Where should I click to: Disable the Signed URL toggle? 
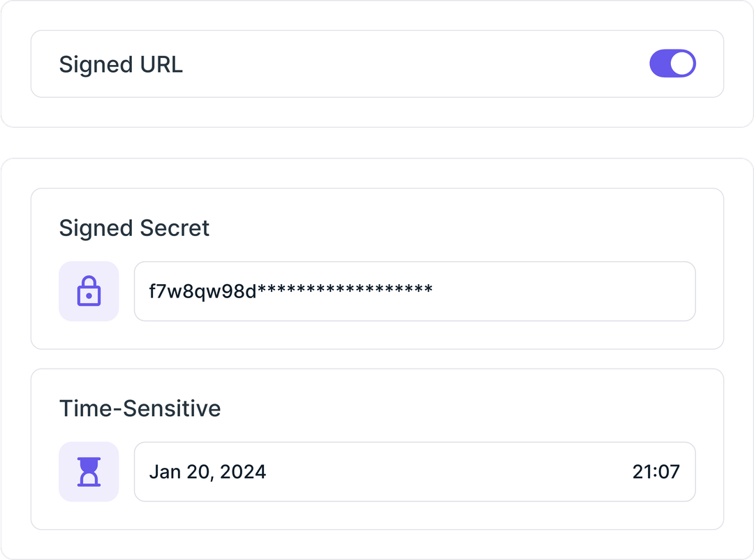coord(672,64)
